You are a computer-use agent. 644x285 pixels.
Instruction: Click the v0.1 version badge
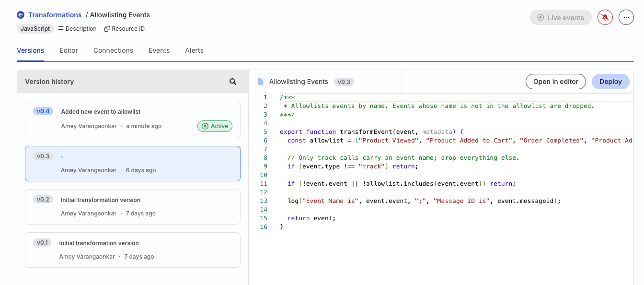pos(43,243)
